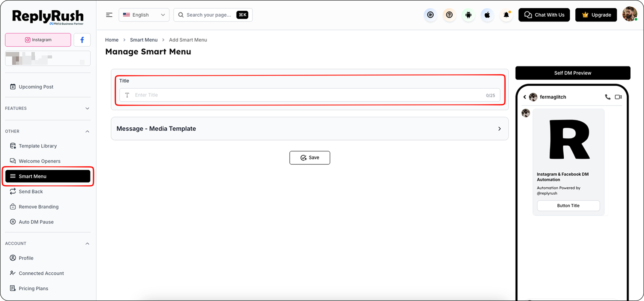Image resolution: width=644 pixels, height=301 pixels.
Task: Click the Chat With Us button
Action: point(544,15)
